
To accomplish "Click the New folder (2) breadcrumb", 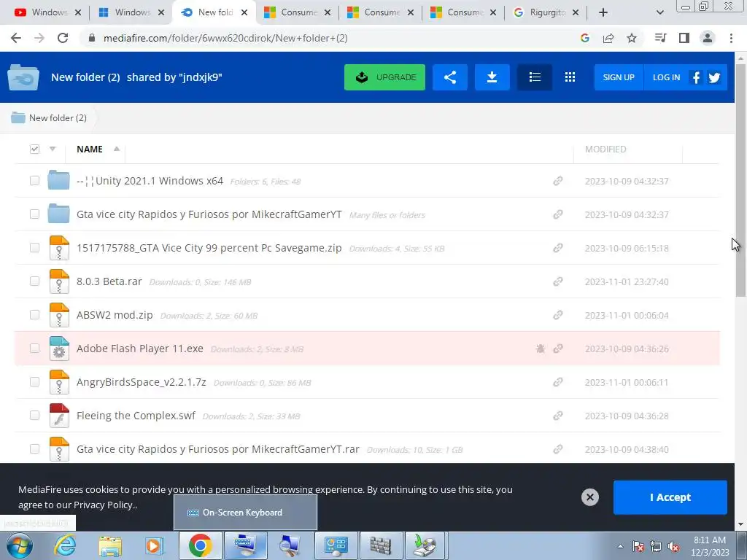I will 58,117.
